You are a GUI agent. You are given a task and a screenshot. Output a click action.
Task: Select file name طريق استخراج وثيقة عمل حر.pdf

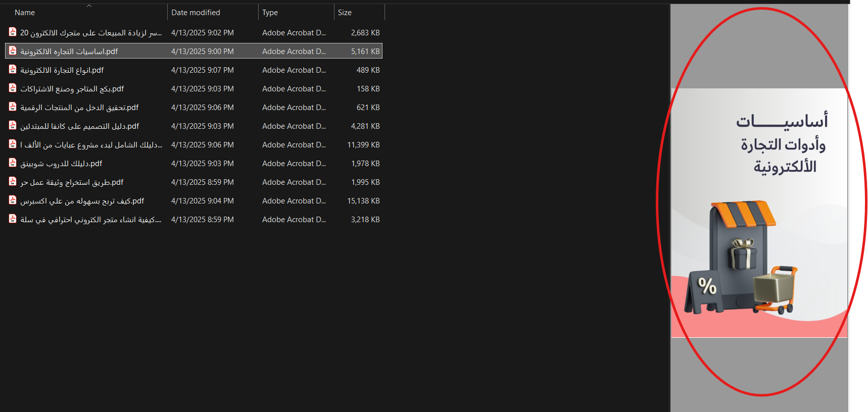72,182
